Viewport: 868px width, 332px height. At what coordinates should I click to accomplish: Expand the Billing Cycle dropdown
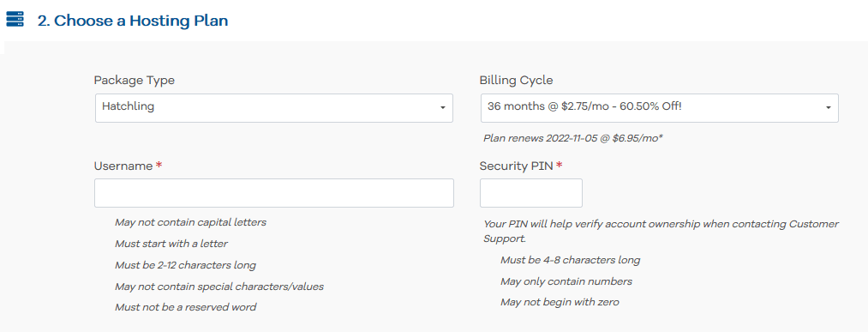point(659,107)
